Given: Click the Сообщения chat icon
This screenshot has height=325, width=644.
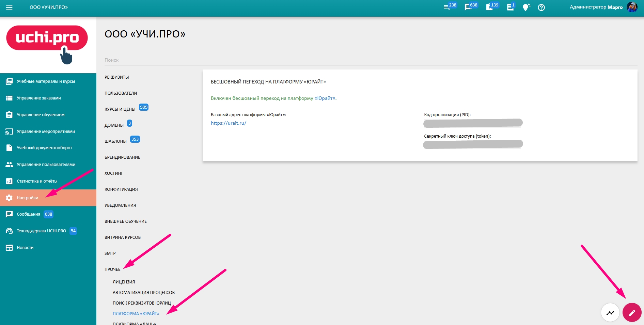Looking at the screenshot, I should click(9, 214).
